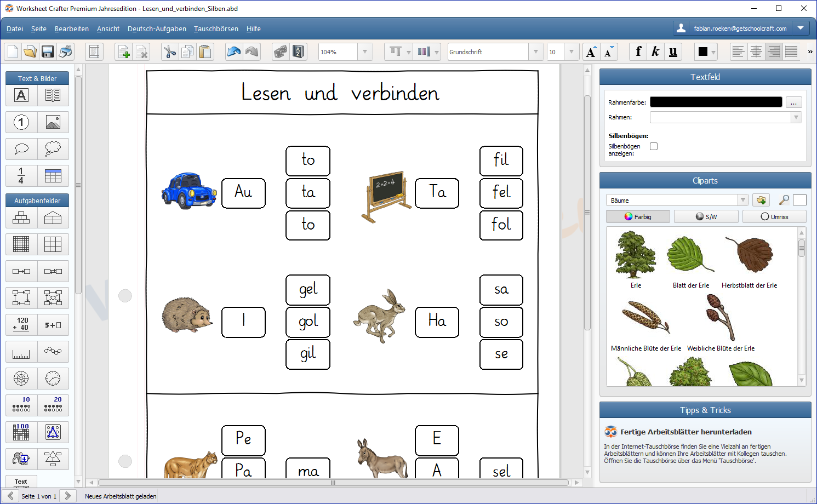Insert a speech bubble item

[x=21, y=149]
